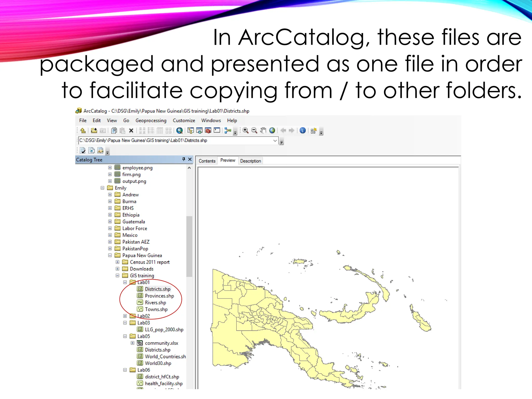
Task: Open the Edit menu
Action: point(97,121)
